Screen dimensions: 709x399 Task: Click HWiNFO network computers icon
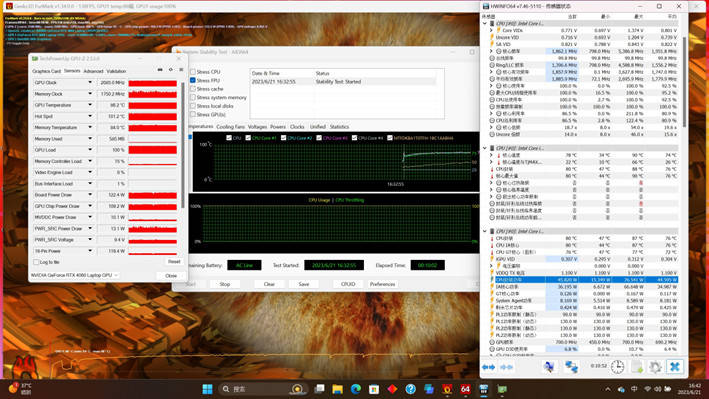click(572, 366)
